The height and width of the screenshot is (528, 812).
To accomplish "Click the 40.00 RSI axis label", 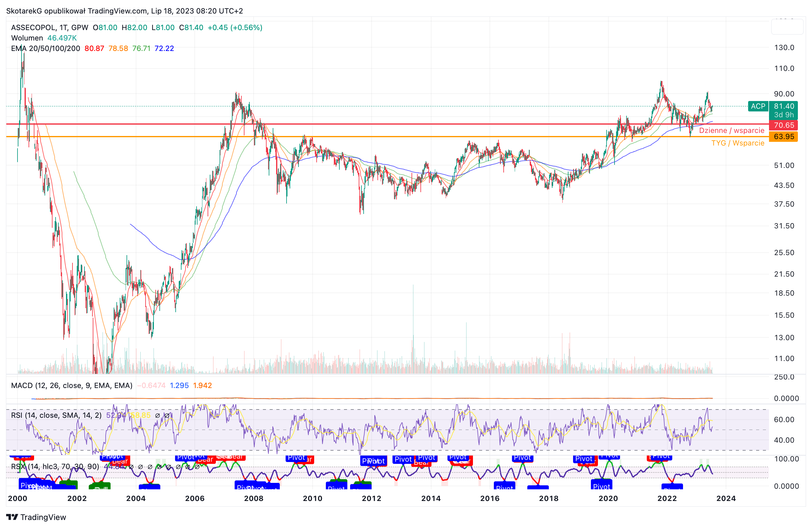I will [x=784, y=440].
